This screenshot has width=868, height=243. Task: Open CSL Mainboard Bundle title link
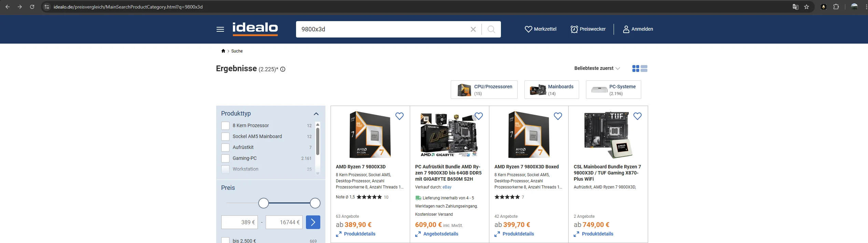coord(607,173)
